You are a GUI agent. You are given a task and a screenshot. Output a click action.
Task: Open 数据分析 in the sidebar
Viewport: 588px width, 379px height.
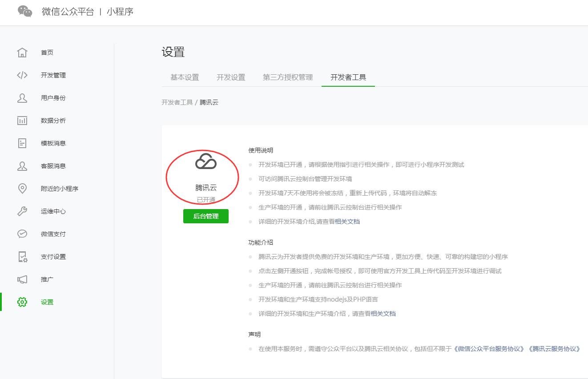tap(53, 121)
